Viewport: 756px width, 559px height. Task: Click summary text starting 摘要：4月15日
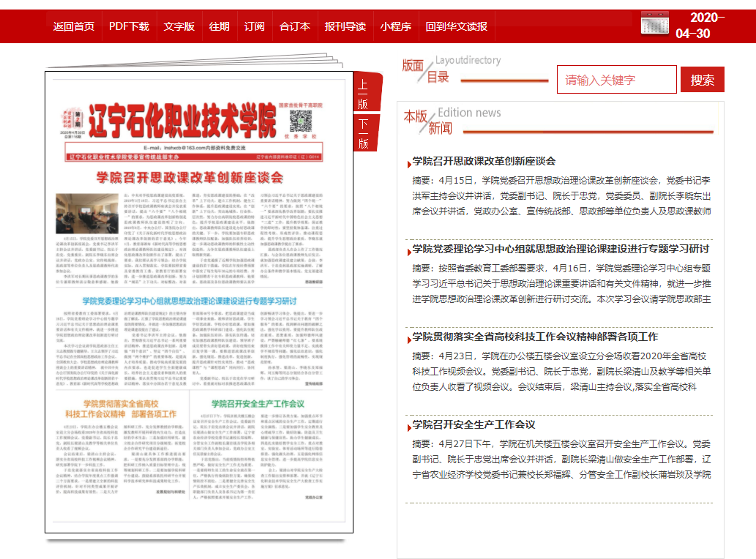tap(561, 195)
